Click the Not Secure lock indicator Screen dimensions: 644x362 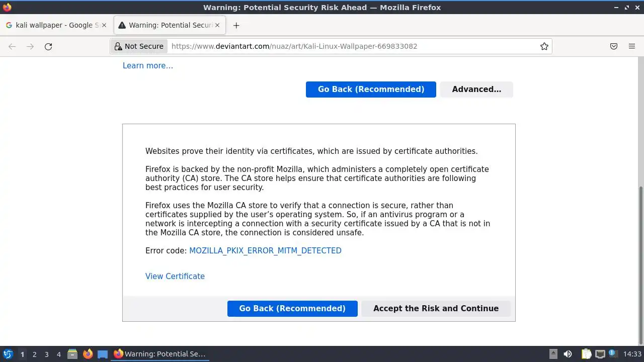(x=139, y=46)
